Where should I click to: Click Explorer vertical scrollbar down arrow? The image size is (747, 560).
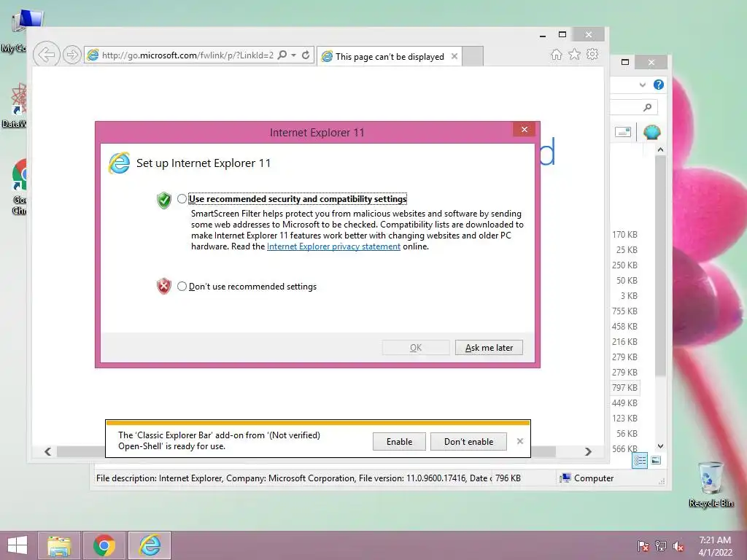click(x=660, y=446)
